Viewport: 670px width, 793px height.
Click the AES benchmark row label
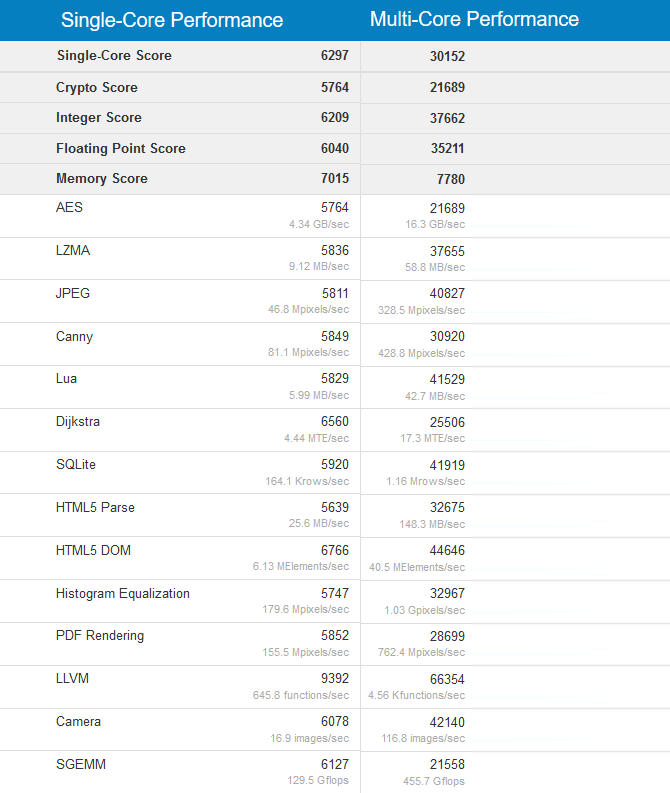coord(69,207)
